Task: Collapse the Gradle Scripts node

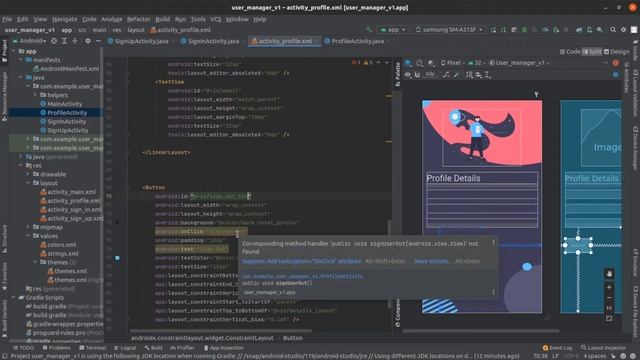Action: (13, 298)
